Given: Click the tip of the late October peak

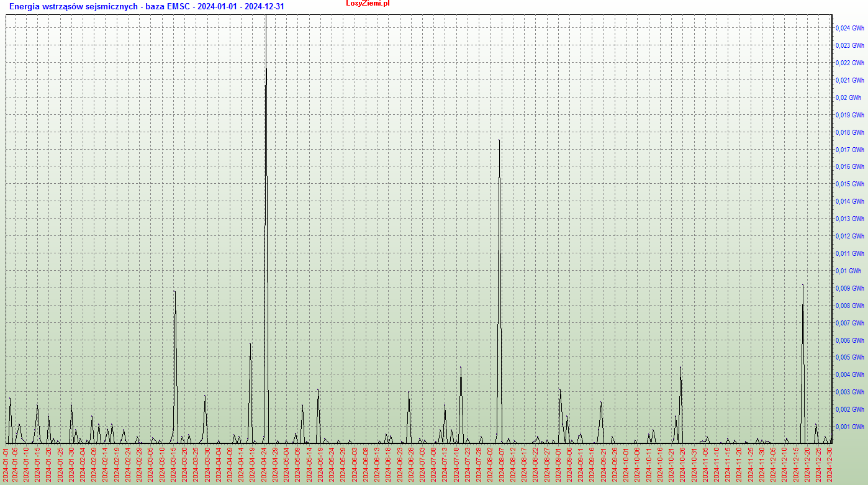Looking at the screenshot, I should click(x=680, y=367).
